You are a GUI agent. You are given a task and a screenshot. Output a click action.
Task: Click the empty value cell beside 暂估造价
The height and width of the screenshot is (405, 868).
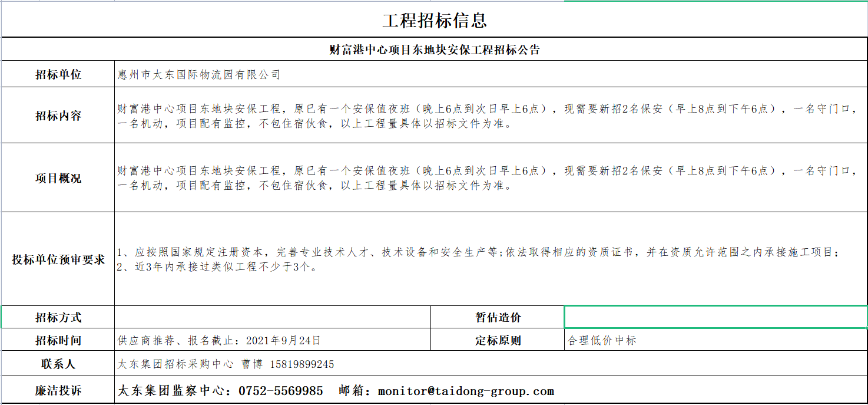(715, 318)
